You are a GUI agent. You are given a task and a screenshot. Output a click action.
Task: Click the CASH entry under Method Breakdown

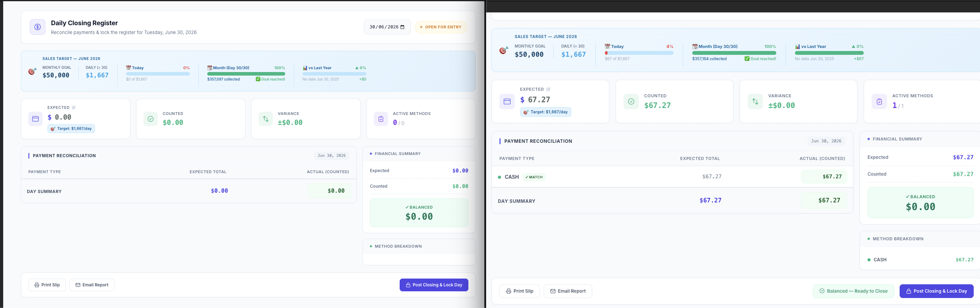point(920,260)
